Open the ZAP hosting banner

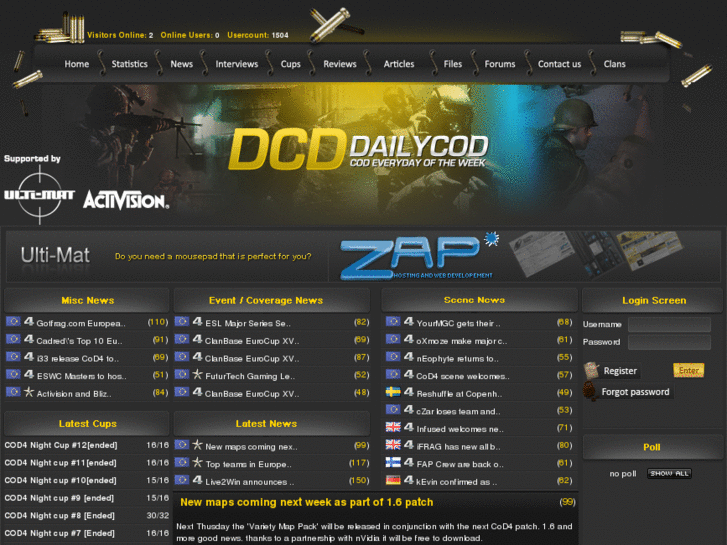coord(420,256)
